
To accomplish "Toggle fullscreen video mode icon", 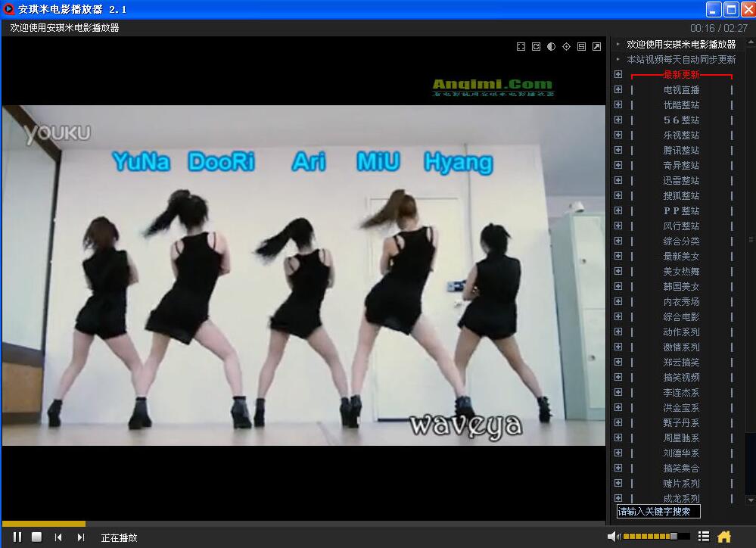I will [521, 46].
